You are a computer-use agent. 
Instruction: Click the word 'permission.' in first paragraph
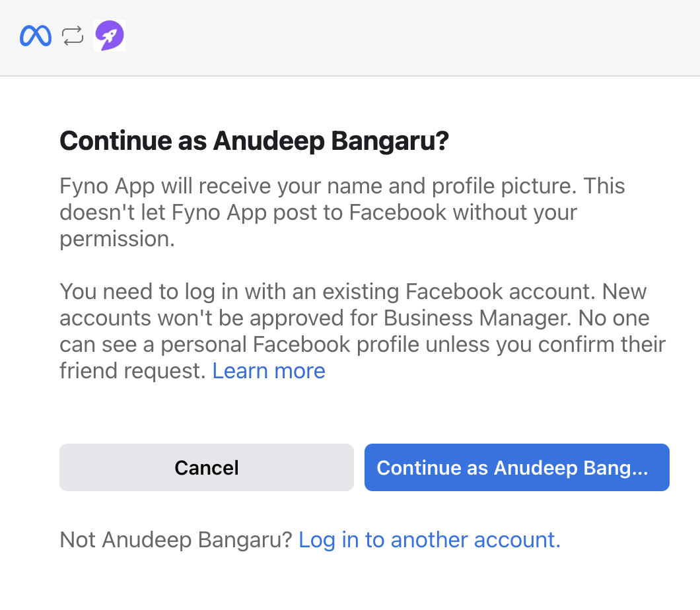coord(118,239)
